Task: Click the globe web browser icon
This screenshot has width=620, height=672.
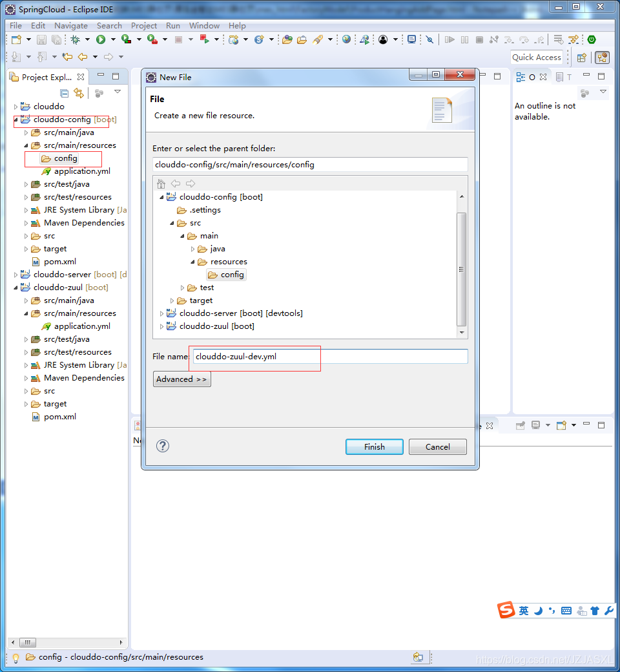Action: click(x=346, y=39)
